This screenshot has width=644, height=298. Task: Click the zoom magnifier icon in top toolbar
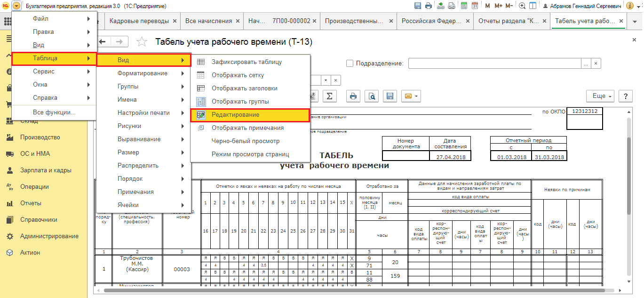coord(522,6)
